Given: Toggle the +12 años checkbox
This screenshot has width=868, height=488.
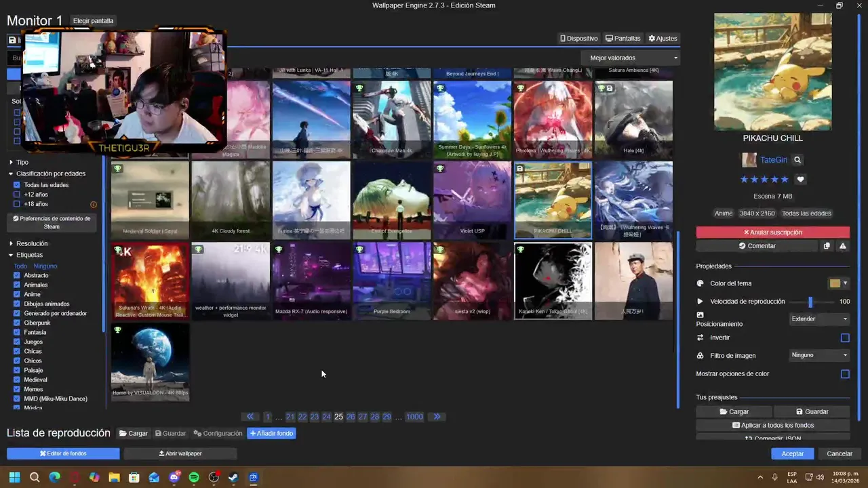Looking at the screenshot, I should (x=17, y=195).
